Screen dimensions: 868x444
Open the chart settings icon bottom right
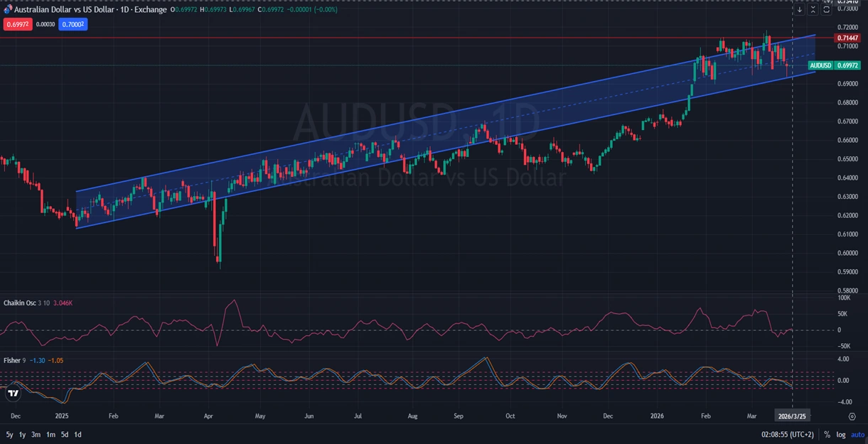[852, 415]
